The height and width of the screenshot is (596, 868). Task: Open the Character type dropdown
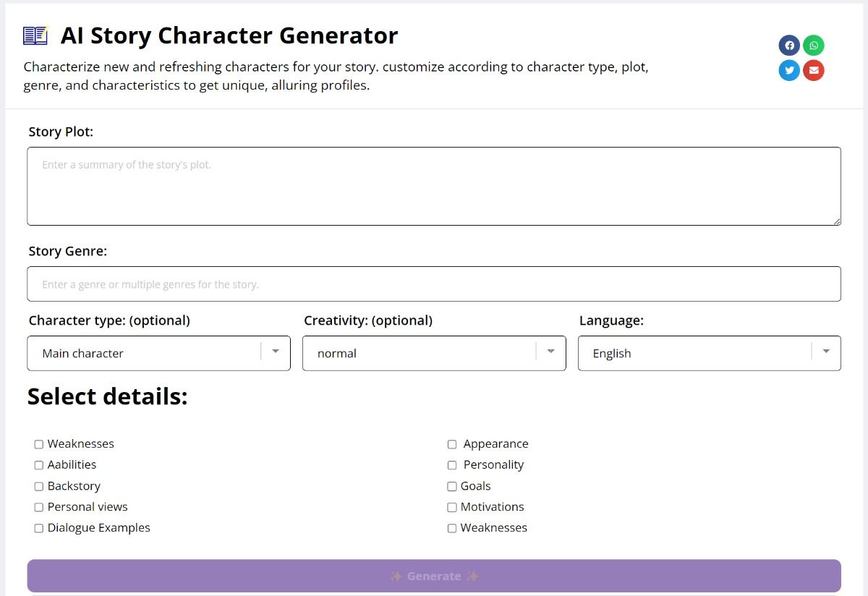coord(275,353)
